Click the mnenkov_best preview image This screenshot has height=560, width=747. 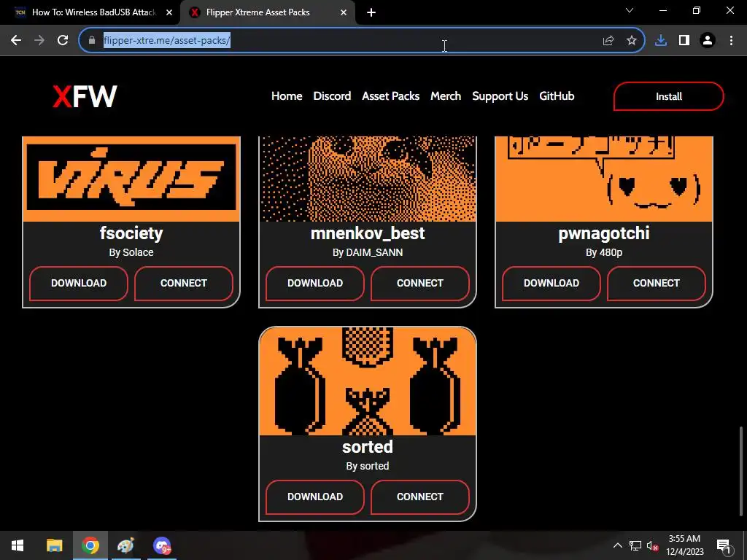click(368, 179)
